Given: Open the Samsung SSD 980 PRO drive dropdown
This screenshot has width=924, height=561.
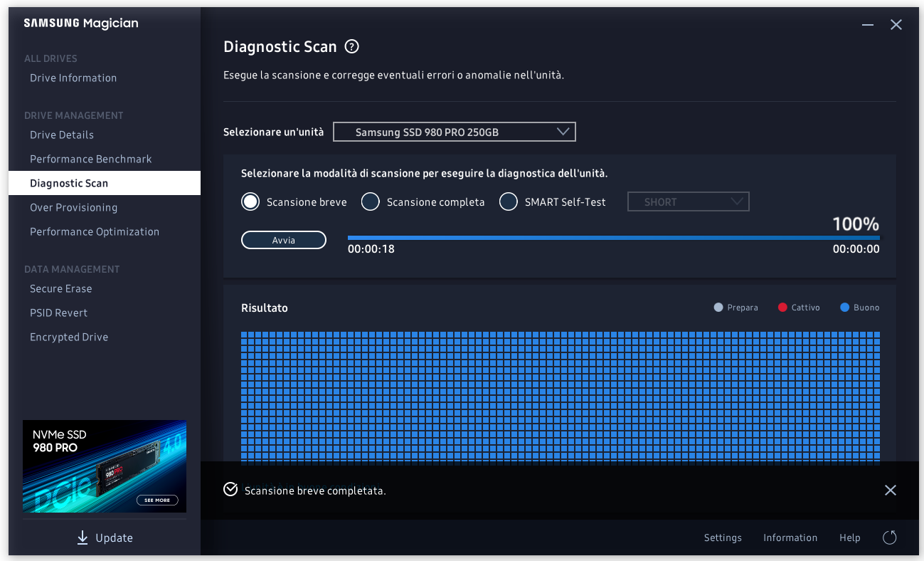Looking at the screenshot, I should pyautogui.click(x=454, y=132).
